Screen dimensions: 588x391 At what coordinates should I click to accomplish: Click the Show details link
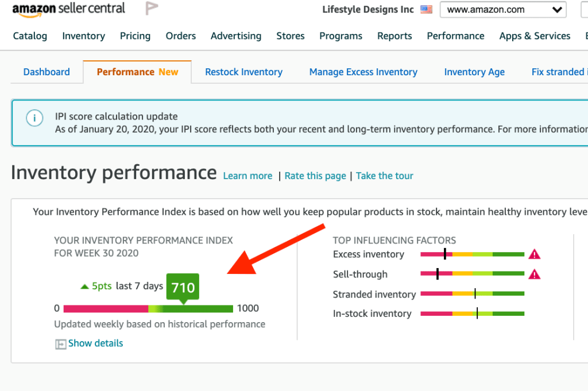[96, 343]
